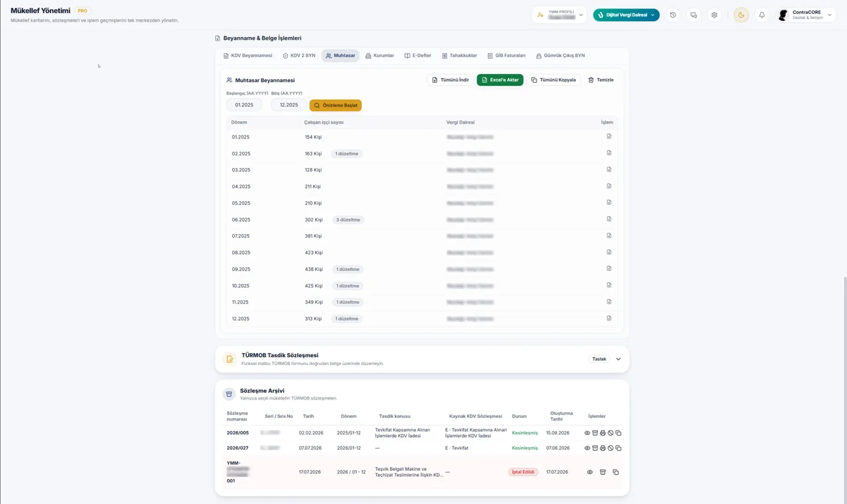This screenshot has width=847, height=504.
Task: Click the Bitiş date field 12.2025
Action: 289,105
